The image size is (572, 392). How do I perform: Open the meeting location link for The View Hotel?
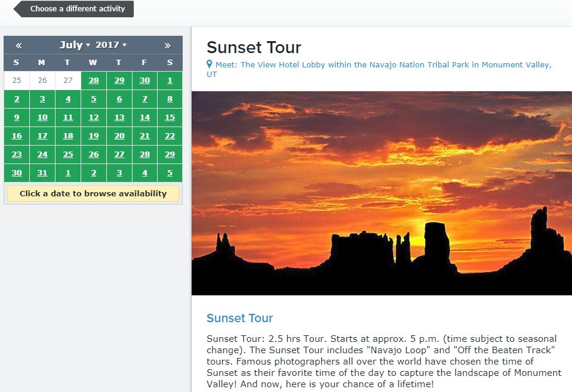click(x=379, y=69)
